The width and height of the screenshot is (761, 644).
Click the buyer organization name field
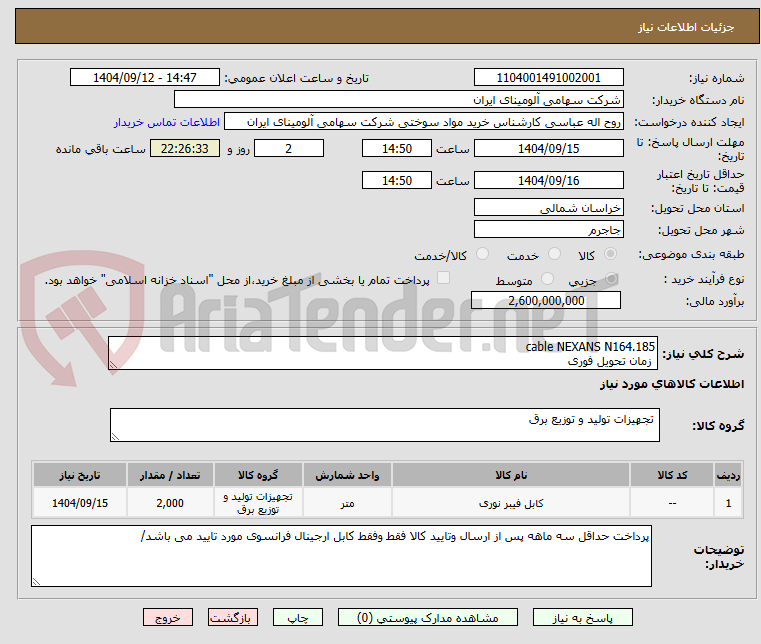(398, 99)
